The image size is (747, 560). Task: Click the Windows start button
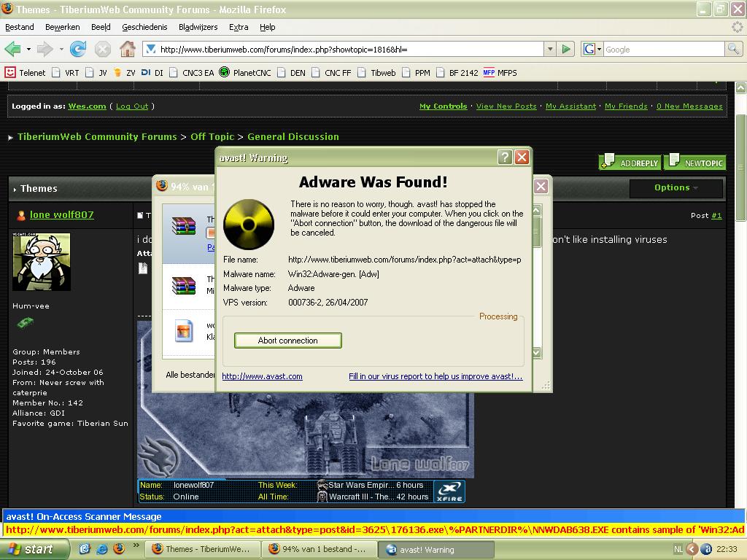(x=35, y=549)
